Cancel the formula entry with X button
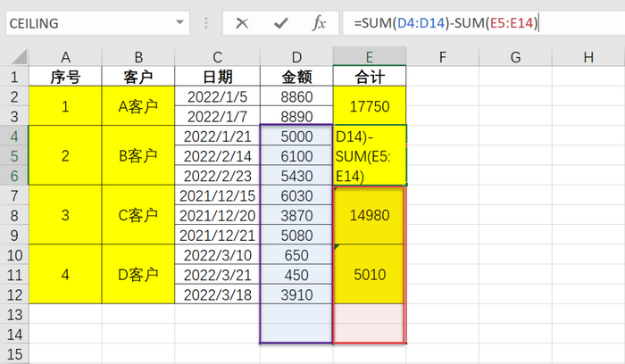625x364 pixels. coord(241,23)
